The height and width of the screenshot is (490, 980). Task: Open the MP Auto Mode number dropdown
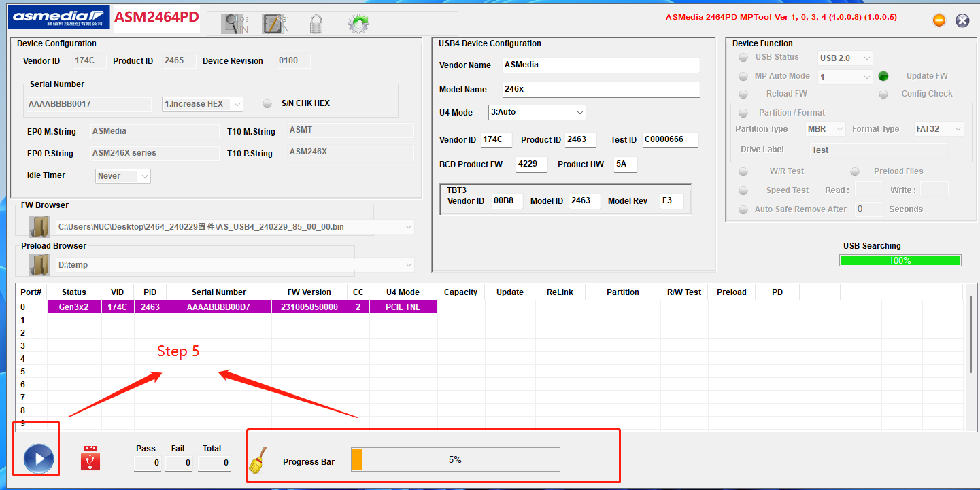[845, 77]
